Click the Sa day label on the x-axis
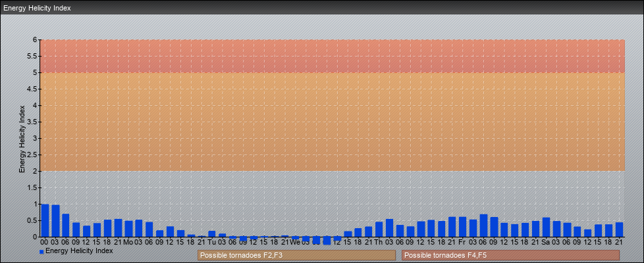This screenshot has height=263, width=644. (546, 242)
